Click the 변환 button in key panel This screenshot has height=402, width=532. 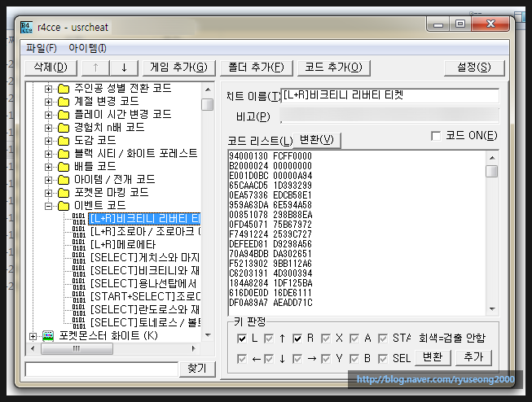coord(433,357)
